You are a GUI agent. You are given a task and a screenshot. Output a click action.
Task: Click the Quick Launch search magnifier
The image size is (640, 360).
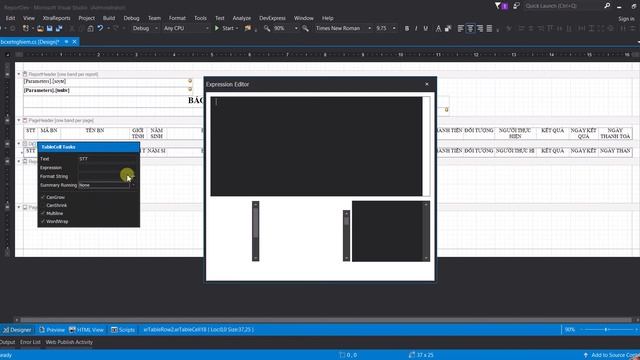pos(607,6)
